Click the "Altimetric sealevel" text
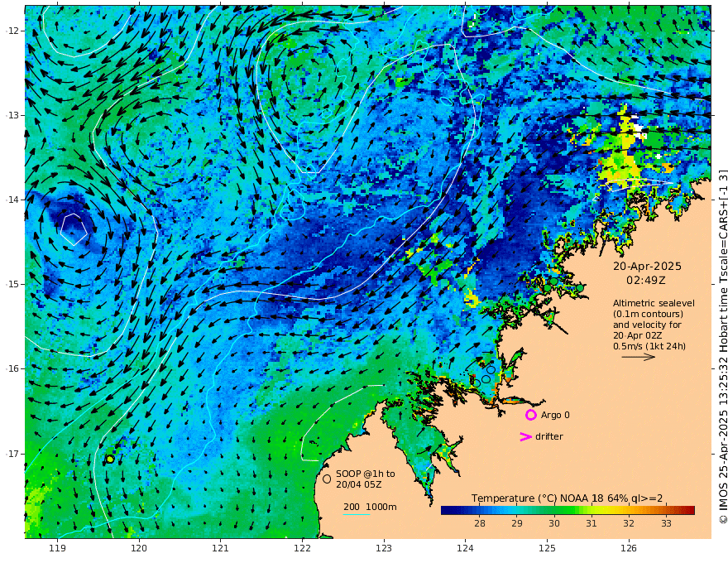Image resolution: width=728 pixels, height=563 pixels. [x=654, y=303]
